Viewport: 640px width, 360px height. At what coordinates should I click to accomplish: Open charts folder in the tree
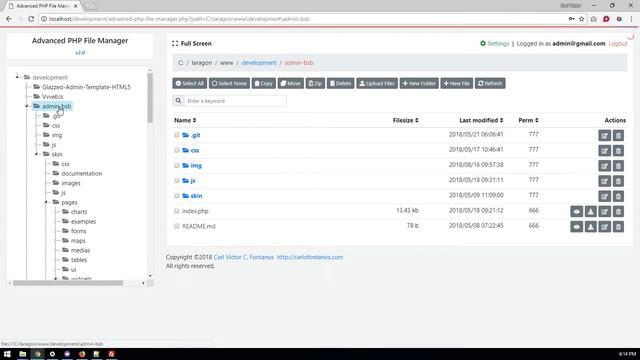(79, 212)
